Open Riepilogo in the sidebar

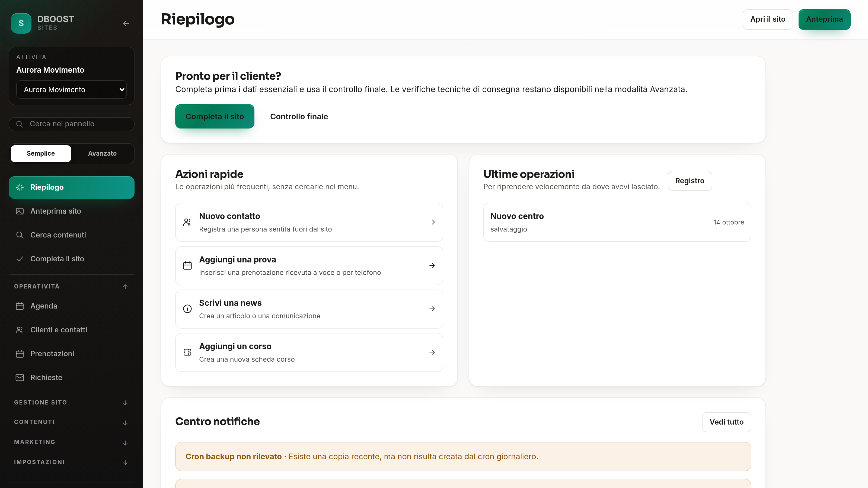tap(71, 188)
